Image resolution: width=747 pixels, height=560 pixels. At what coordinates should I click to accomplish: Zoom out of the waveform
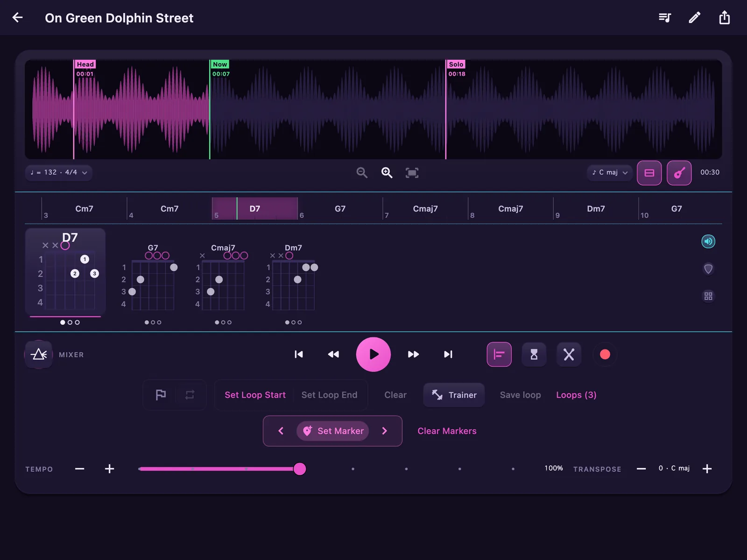click(362, 173)
